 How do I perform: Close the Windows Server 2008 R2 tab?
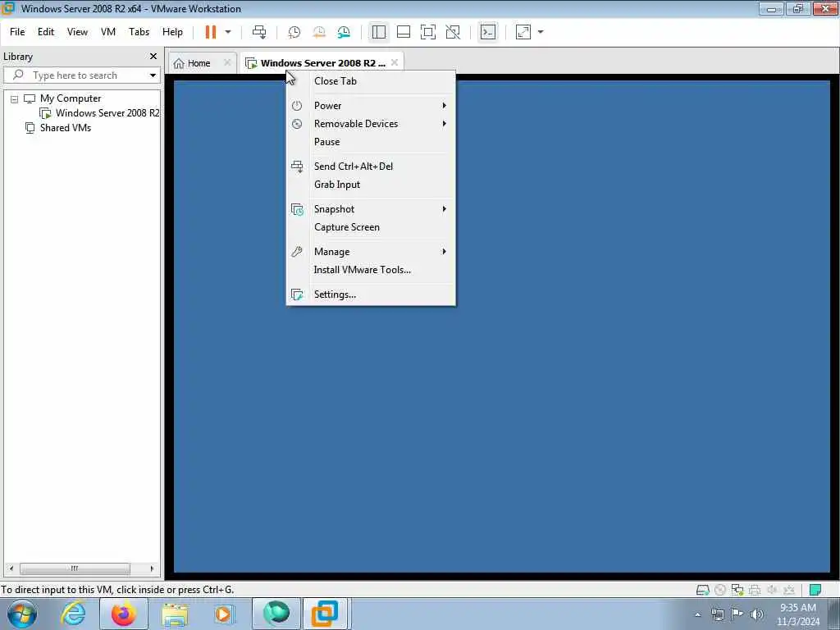395,62
